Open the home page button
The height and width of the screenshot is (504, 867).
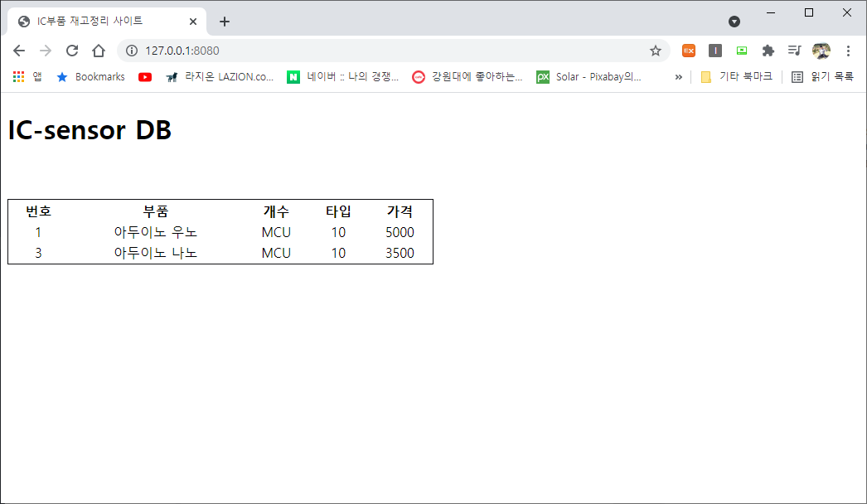point(99,51)
